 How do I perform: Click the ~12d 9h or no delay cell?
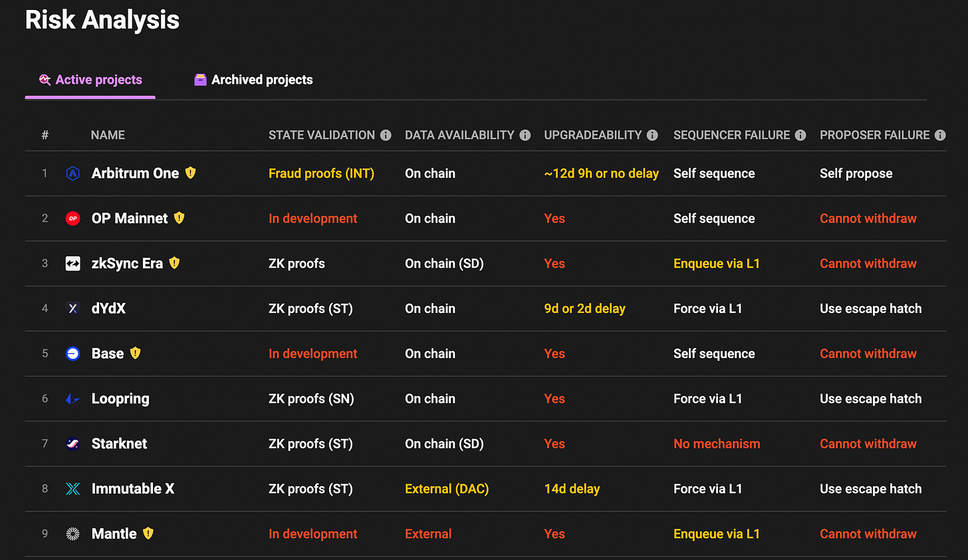[x=601, y=173]
